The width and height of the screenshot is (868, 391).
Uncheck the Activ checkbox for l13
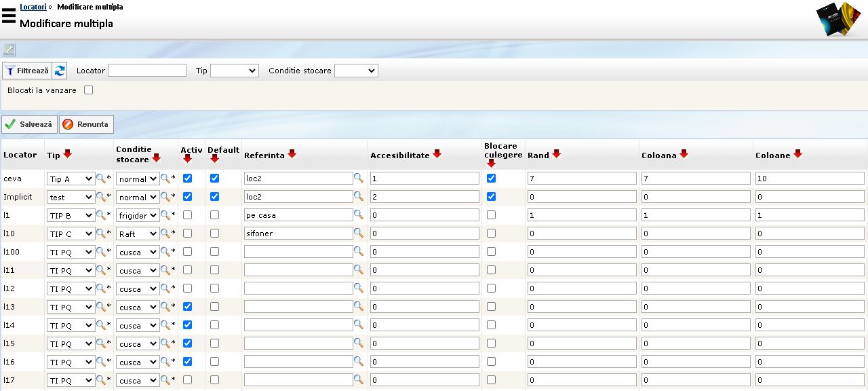pyautogui.click(x=187, y=307)
